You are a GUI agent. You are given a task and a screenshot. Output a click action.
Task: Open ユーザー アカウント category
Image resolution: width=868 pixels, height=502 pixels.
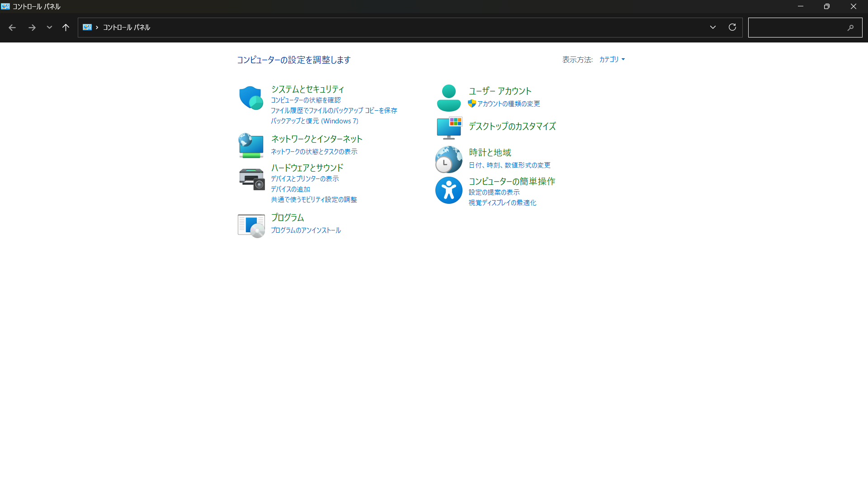(x=500, y=91)
